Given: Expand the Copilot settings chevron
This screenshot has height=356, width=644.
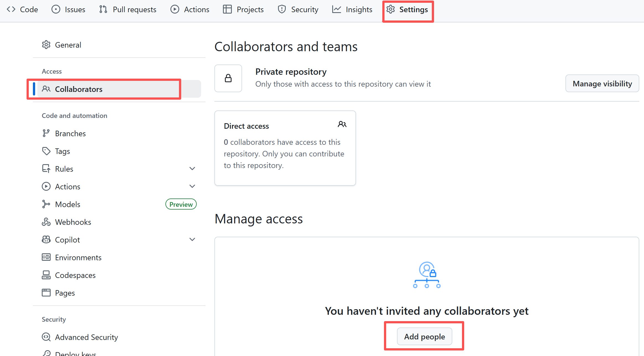Looking at the screenshot, I should pyautogui.click(x=192, y=239).
